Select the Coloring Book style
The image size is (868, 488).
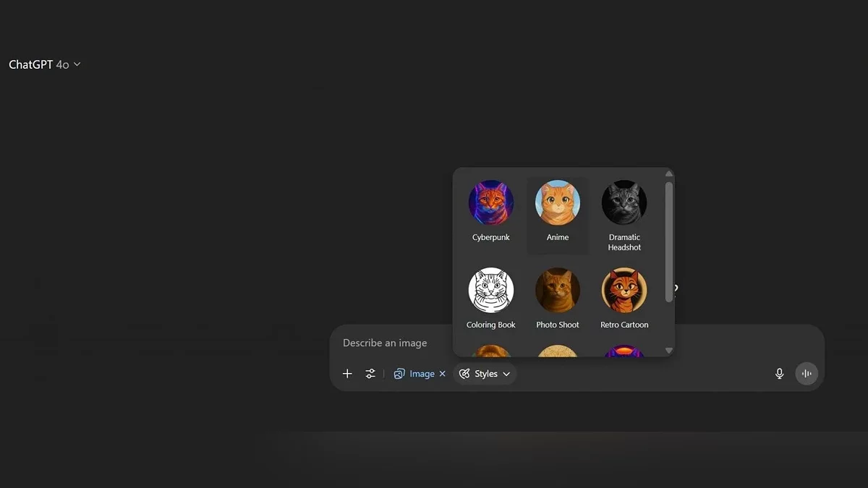(491, 291)
